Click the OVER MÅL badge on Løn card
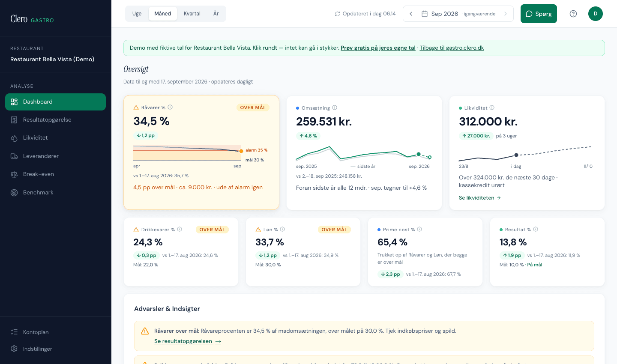Image resolution: width=617 pixels, height=364 pixels. coord(334,230)
